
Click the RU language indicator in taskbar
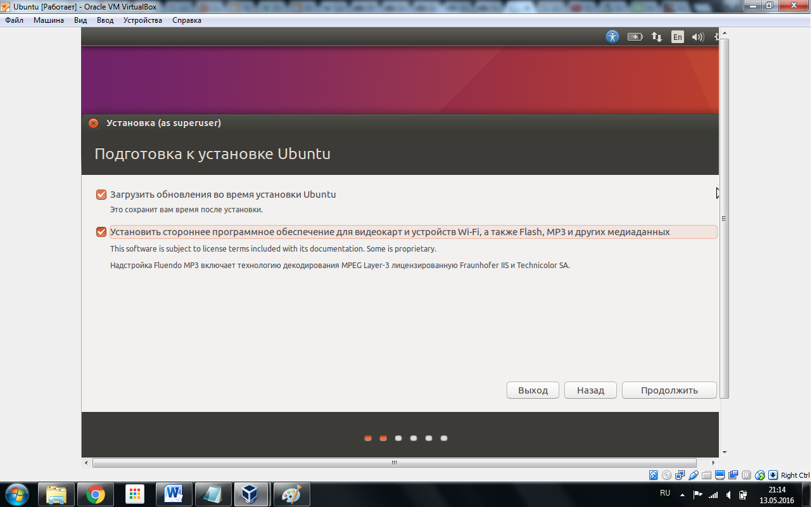(x=665, y=493)
